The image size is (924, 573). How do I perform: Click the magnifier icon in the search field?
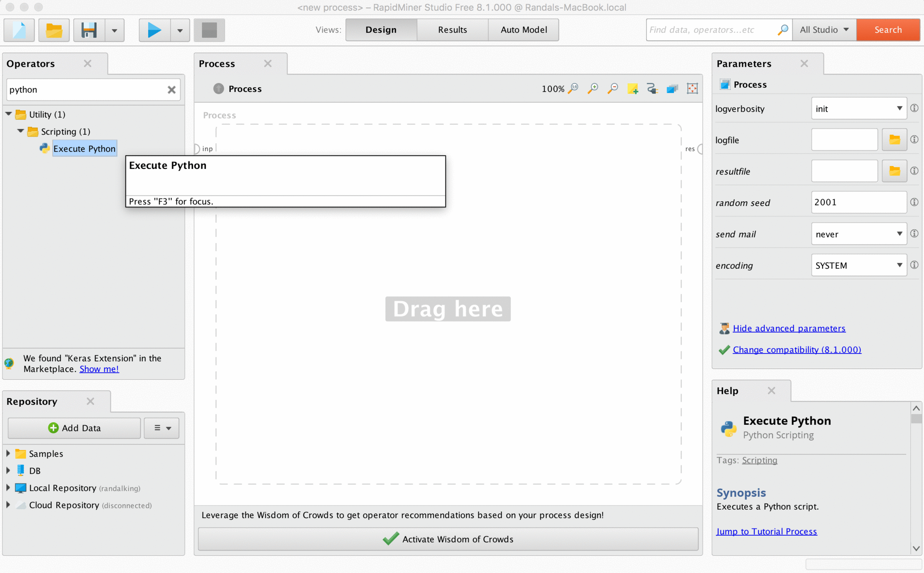(783, 30)
